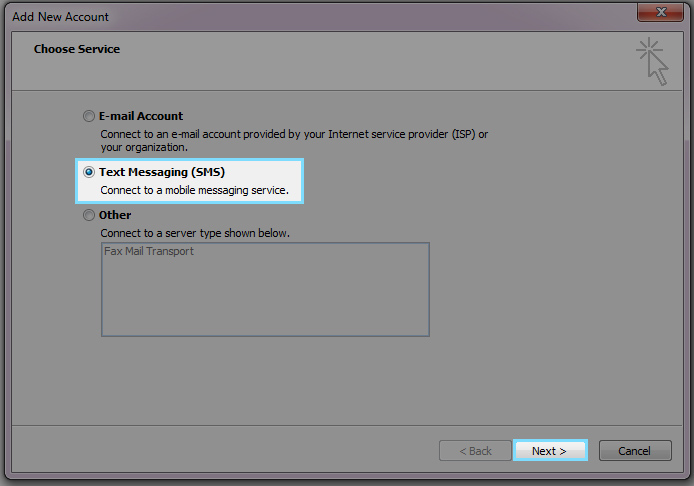694x486 pixels.
Task: Close the Add New Account dialog
Action: [661, 15]
